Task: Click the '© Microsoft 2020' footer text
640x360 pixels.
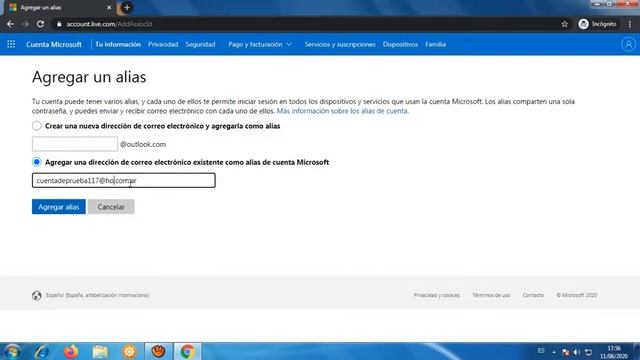Action: pos(576,295)
